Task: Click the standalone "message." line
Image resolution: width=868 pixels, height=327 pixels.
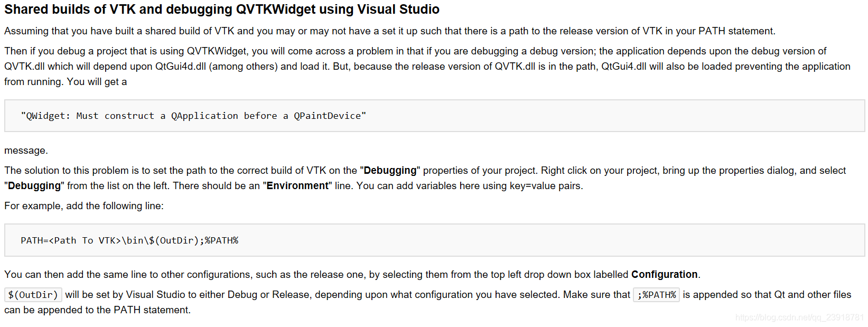Action: tap(26, 151)
